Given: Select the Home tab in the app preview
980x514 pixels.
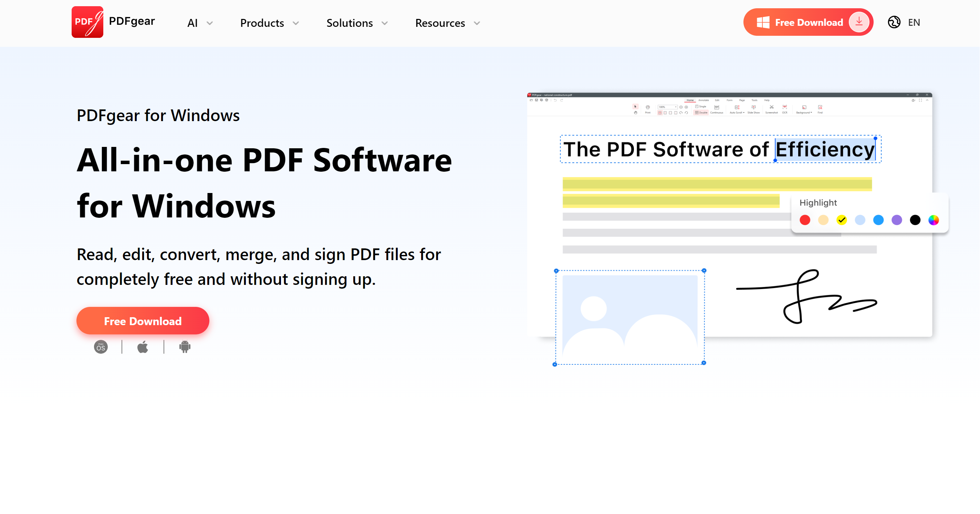Looking at the screenshot, I should 690,100.
